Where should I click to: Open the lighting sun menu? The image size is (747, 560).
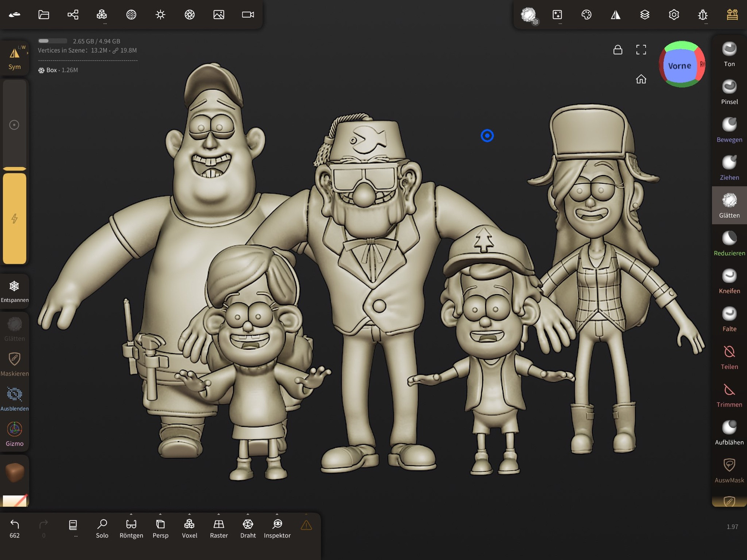pyautogui.click(x=160, y=15)
